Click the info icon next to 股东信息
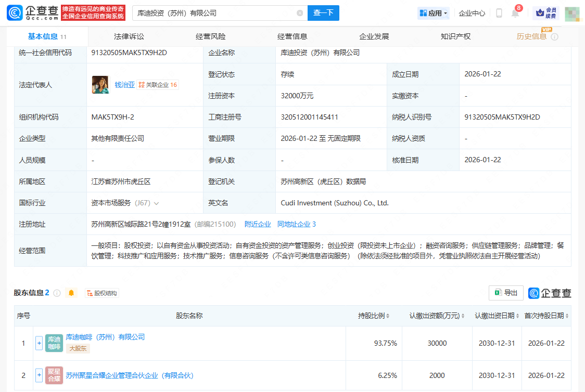The height and width of the screenshot is (392, 585). (x=57, y=293)
